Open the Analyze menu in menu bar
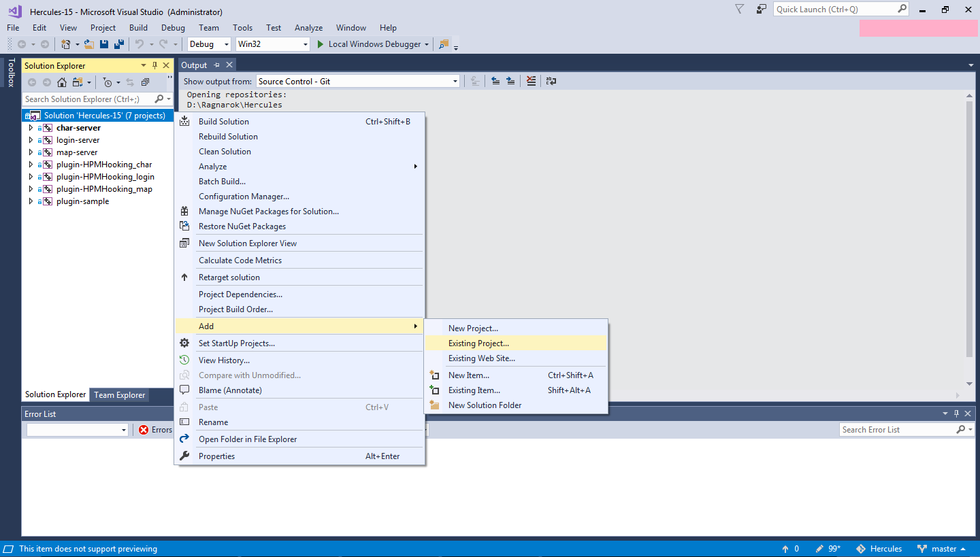Image resolution: width=980 pixels, height=557 pixels. 308,28
